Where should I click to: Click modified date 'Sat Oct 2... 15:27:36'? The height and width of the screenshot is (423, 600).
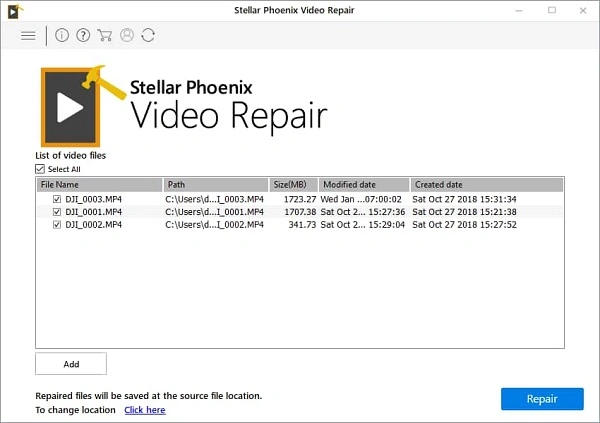click(362, 212)
